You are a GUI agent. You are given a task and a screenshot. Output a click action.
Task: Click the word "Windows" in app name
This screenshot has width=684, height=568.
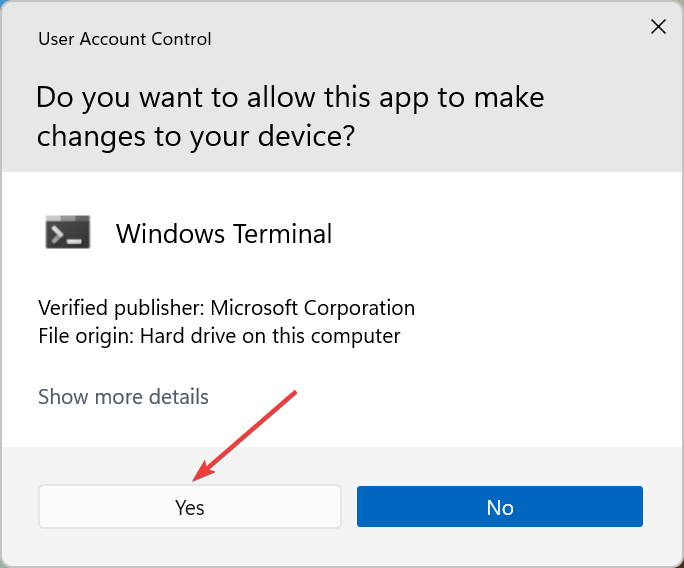[170, 234]
